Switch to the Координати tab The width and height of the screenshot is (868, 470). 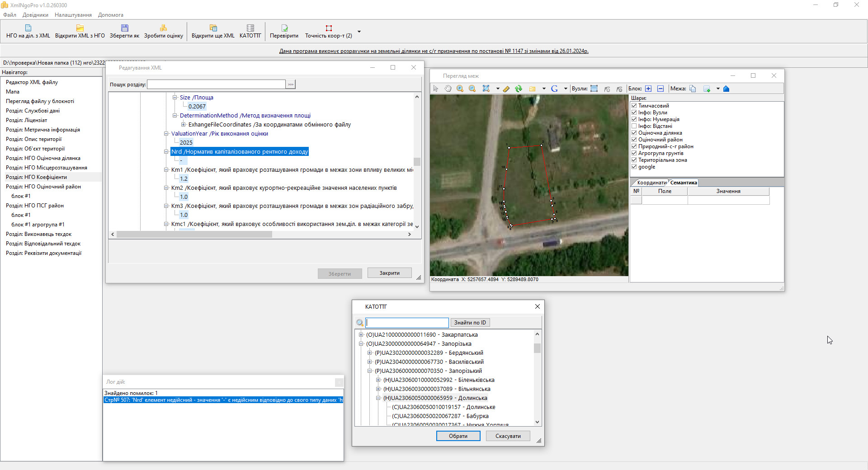[651, 183]
